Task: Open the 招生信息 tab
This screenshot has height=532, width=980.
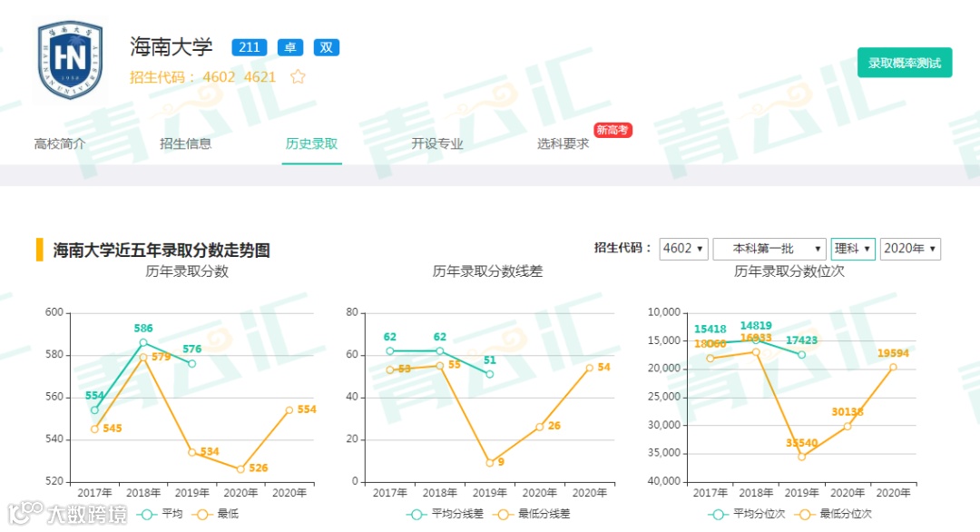Action: click(186, 143)
